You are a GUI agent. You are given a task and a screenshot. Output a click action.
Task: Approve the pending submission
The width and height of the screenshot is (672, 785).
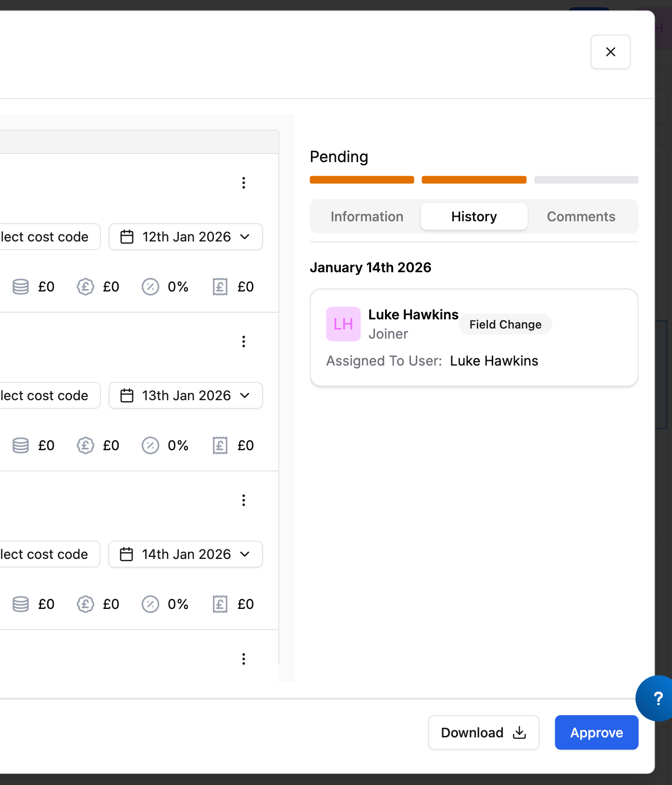pos(597,733)
